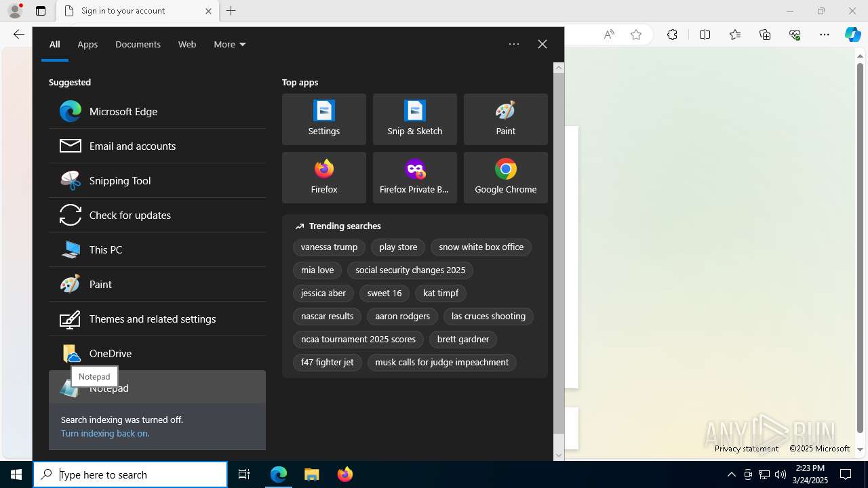Toggle Edge split screen
This screenshot has width=868, height=488.
click(x=705, y=35)
